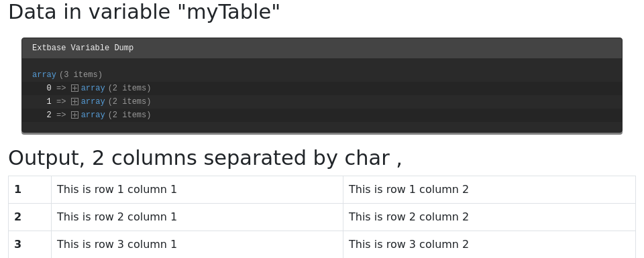Click cell 'This is row 1 column 1'
The width and height of the screenshot is (644, 258).
tap(197, 190)
